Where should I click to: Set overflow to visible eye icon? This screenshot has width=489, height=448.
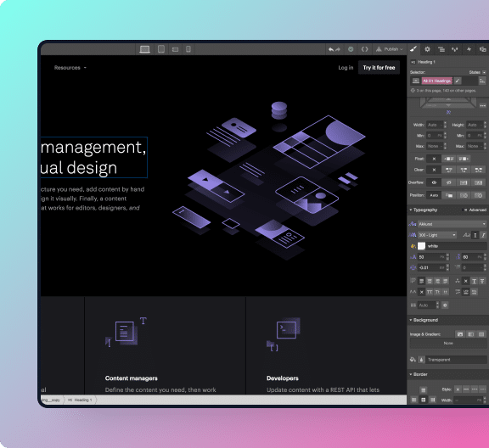point(434,182)
